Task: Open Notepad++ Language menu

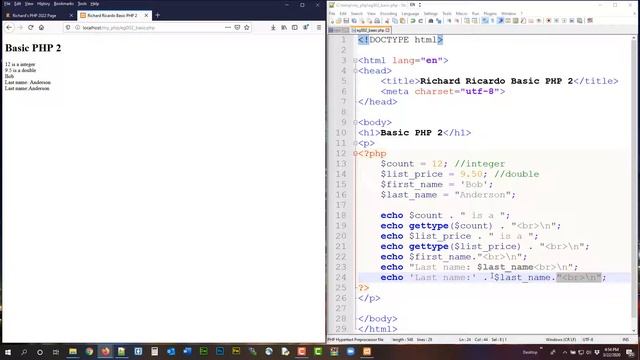Action: pos(410,13)
